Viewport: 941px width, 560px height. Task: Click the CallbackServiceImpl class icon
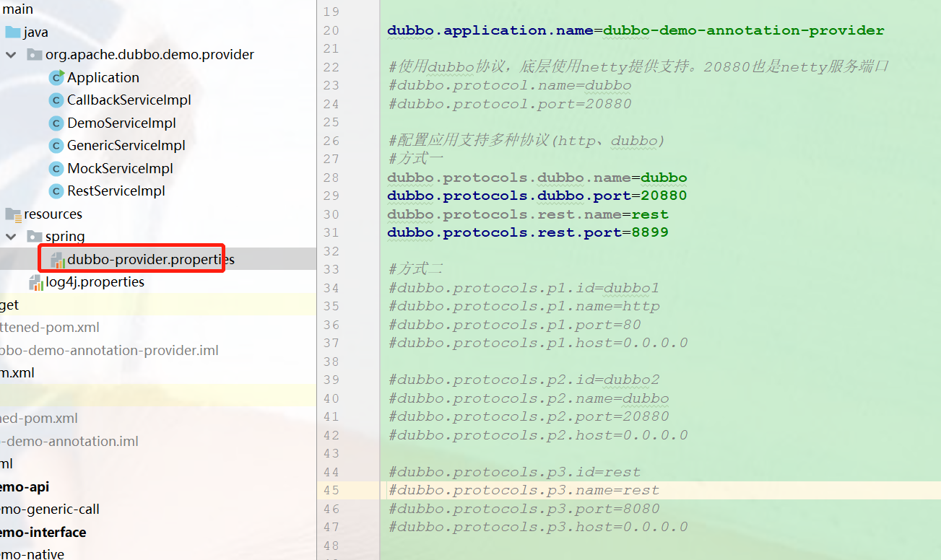coord(56,100)
